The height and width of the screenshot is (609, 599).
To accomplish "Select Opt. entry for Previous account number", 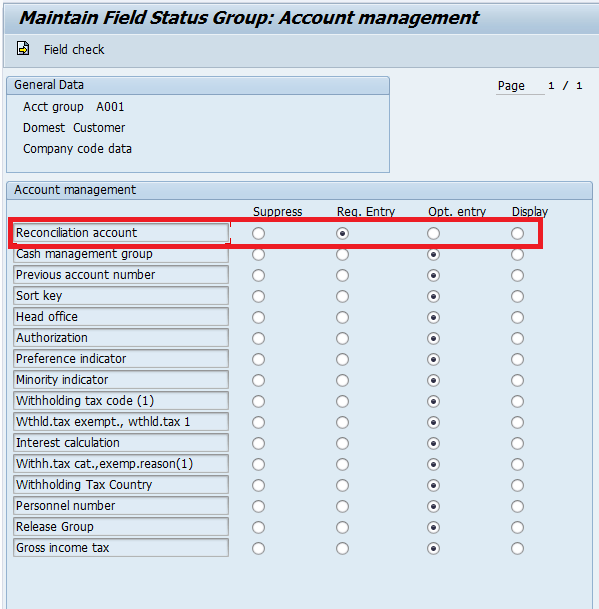I will point(434,275).
